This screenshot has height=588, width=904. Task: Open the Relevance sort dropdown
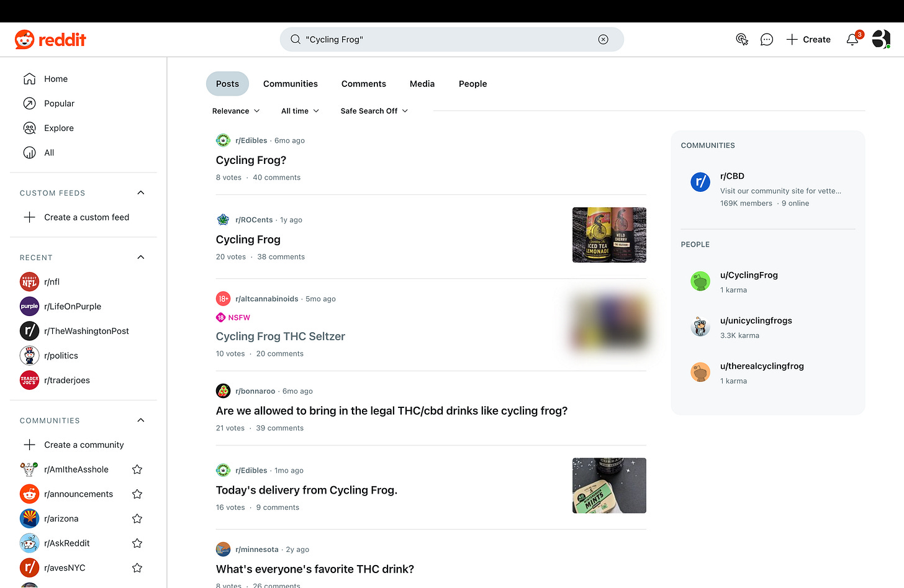[236, 111]
